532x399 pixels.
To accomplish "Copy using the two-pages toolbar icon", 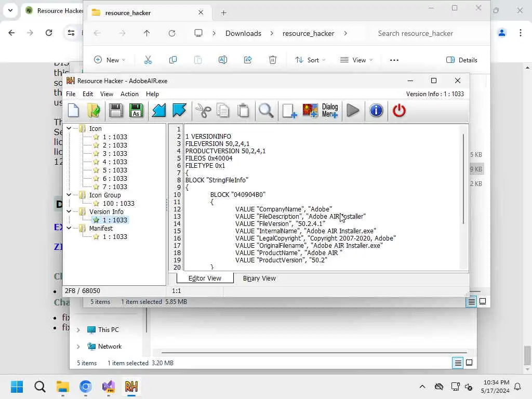I will 223,111.
